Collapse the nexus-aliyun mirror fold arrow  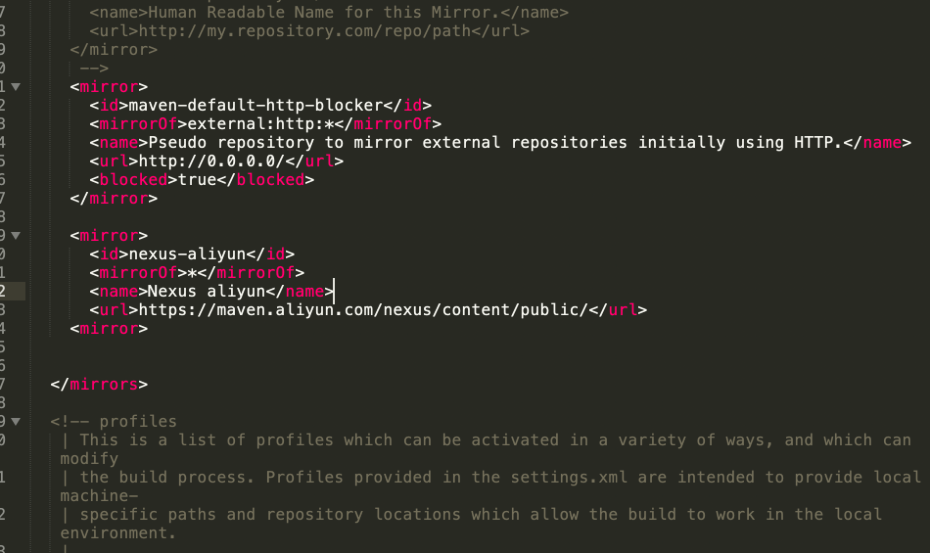click(16, 236)
